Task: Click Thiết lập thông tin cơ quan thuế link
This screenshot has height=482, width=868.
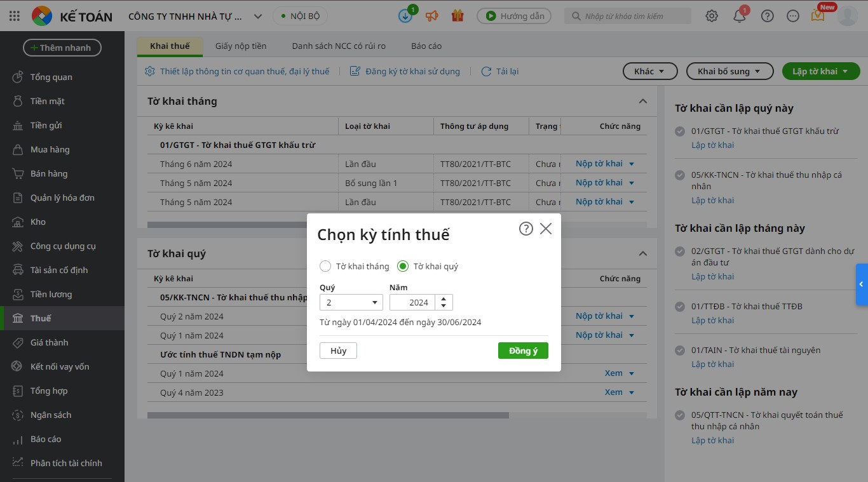Action: pos(238,71)
